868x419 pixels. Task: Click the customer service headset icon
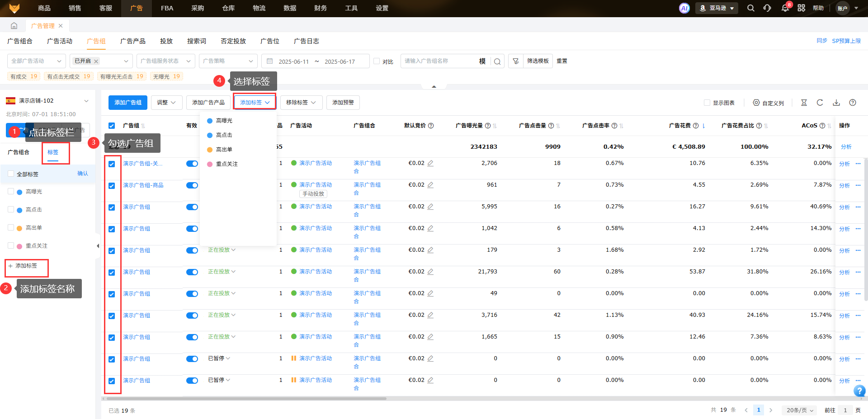pyautogui.click(x=767, y=8)
